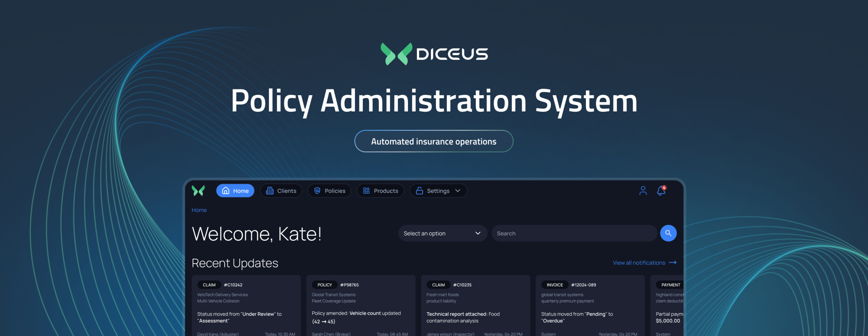Expand the Settings dropdown chevron
This screenshot has width=868, height=336.
[x=458, y=191]
